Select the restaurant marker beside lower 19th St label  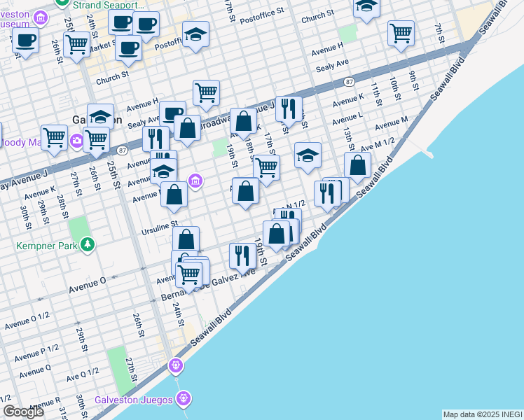coord(242,257)
